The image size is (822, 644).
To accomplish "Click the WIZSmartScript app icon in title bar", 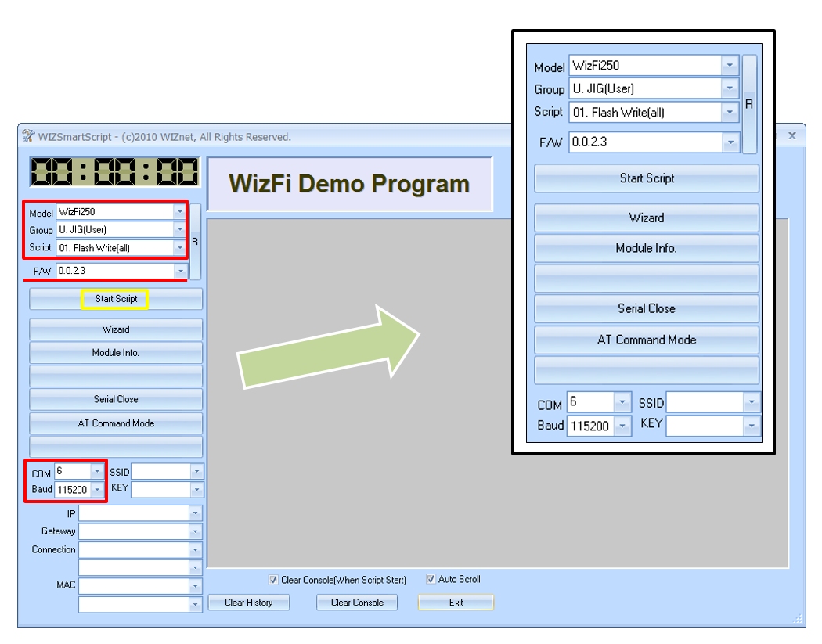I will tap(28, 136).
